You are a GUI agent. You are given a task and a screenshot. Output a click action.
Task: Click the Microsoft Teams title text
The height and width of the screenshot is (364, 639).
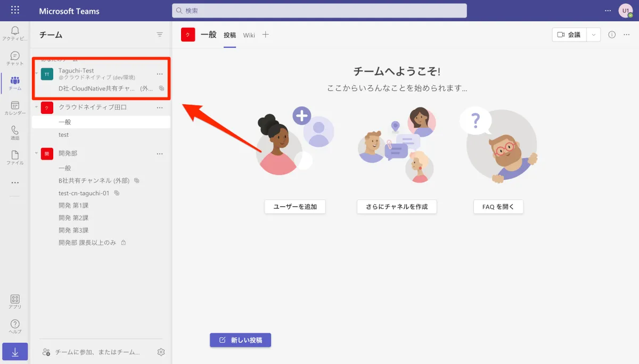tap(69, 11)
